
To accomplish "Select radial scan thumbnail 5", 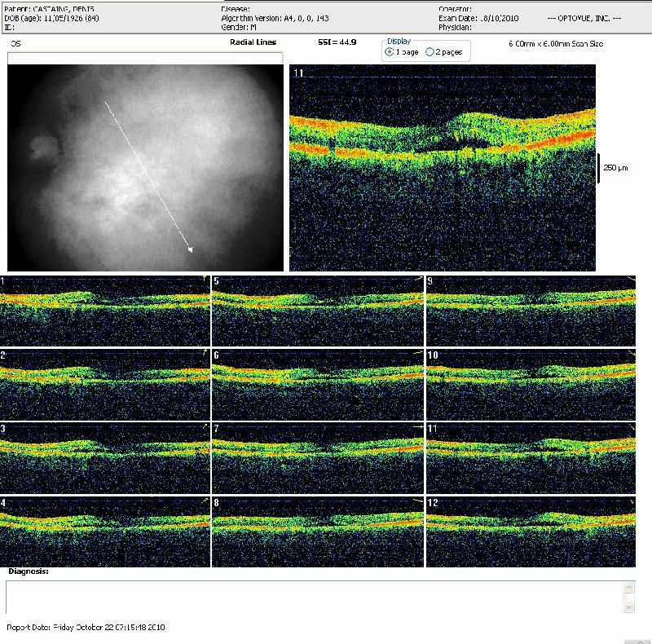I will pyautogui.click(x=317, y=311).
